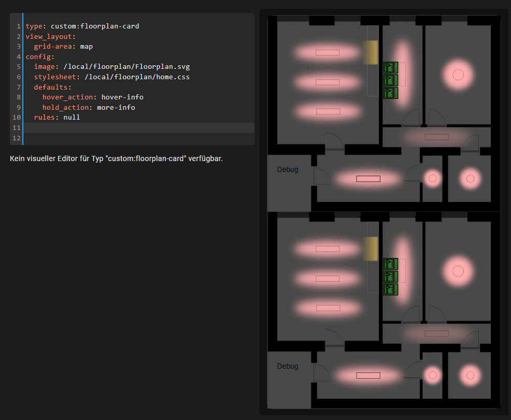Place cursor on empty line 11
511x420 pixels.
click(138, 127)
